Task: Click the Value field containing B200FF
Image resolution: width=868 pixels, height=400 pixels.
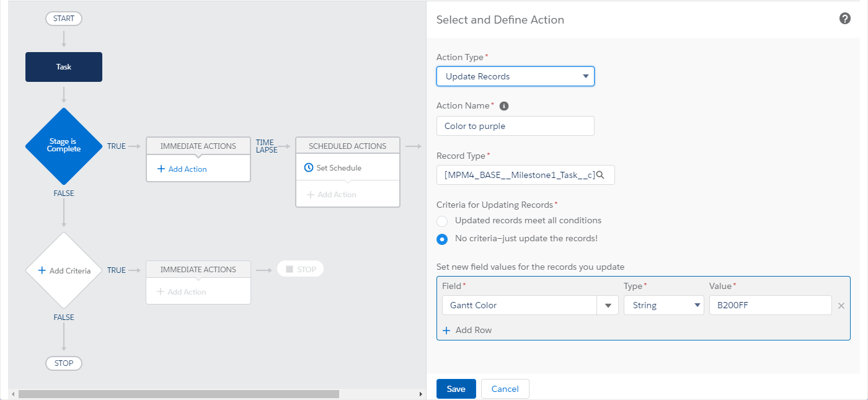Action: tap(770, 305)
